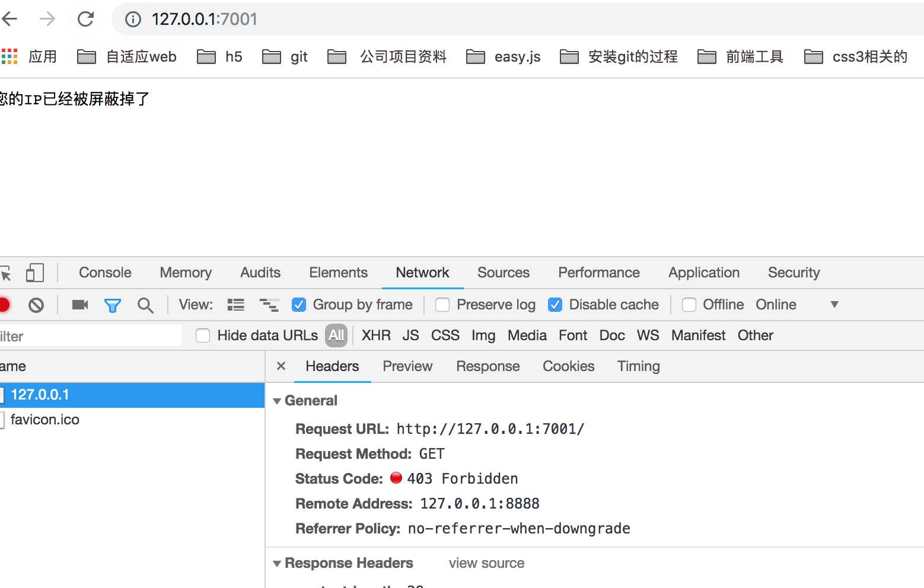The image size is (924, 588).
Task: Filter requests by JS
Action: point(410,335)
